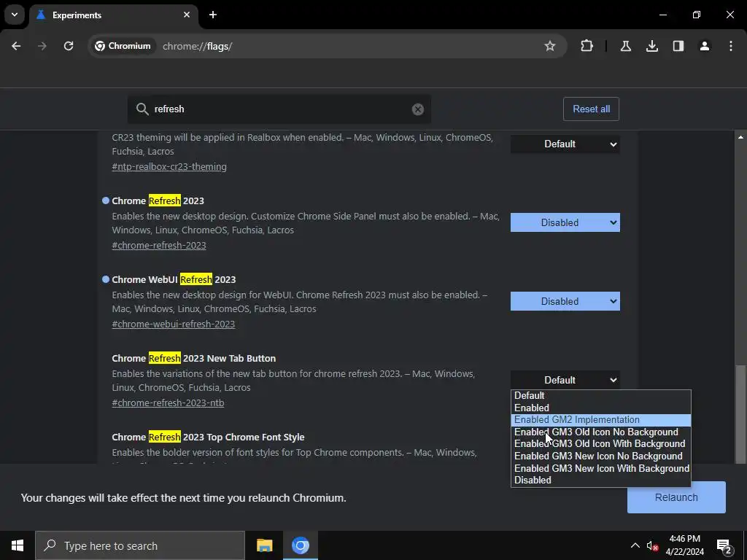This screenshot has width=747, height=560.
Task: Go back using the browser back arrow
Action: [16, 46]
